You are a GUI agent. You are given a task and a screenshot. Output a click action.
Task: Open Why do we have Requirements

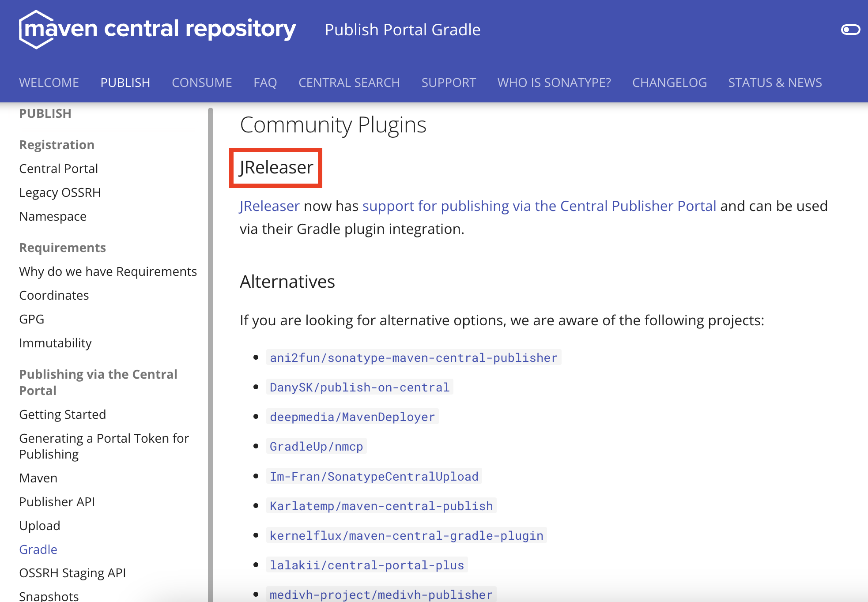pos(108,271)
